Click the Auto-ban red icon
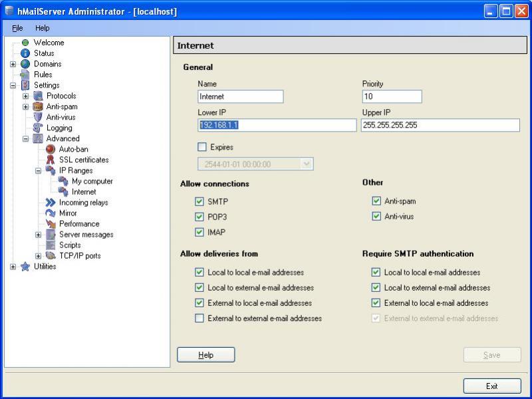This screenshot has height=399, width=532. point(51,149)
